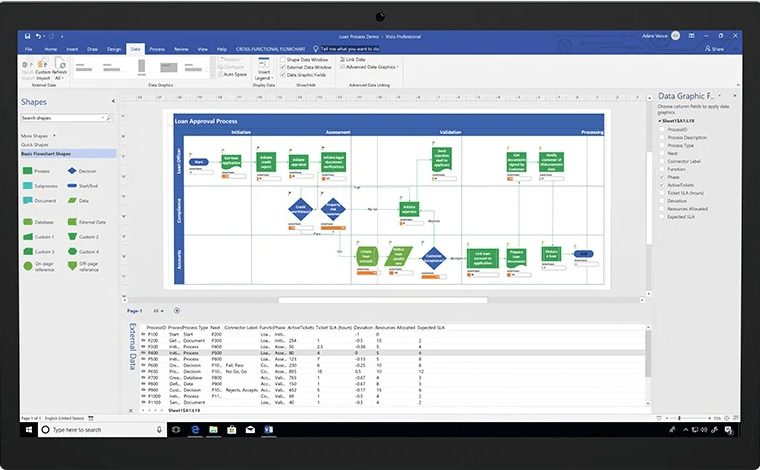The width and height of the screenshot is (760, 470).
Task: Select the Process shape in the stencil
Action: tap(28, 171)
